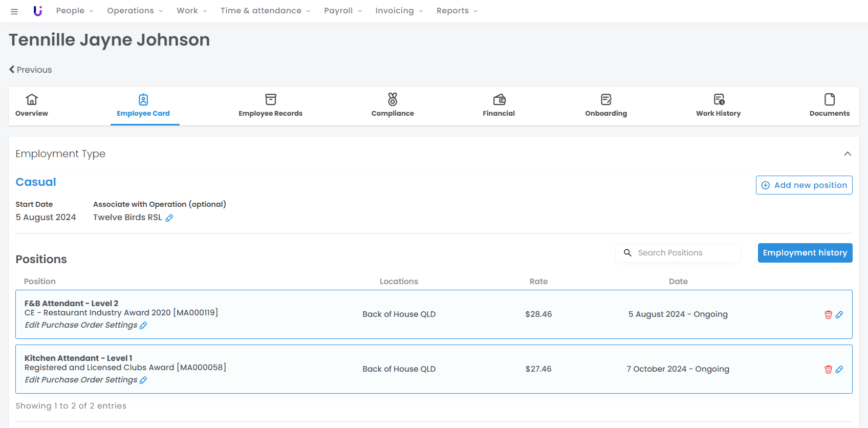
Task: Go to the Employee Records tab
Action: coord(270,105)
